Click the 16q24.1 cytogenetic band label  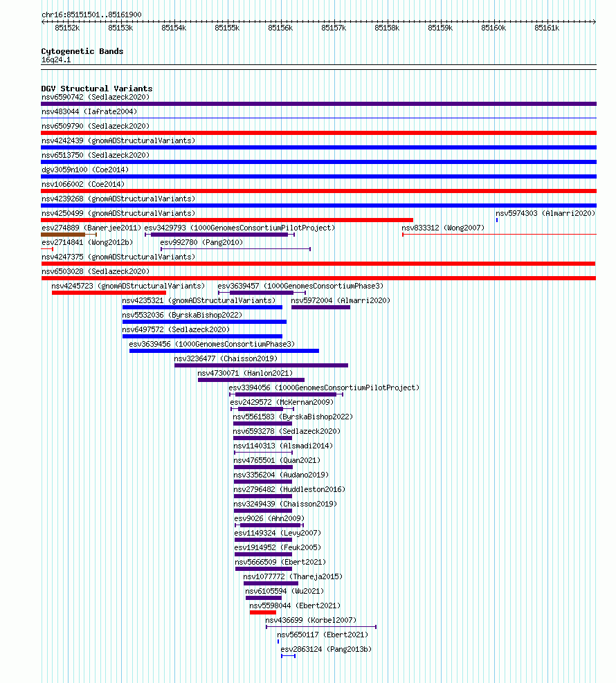(x=56, y=60)
